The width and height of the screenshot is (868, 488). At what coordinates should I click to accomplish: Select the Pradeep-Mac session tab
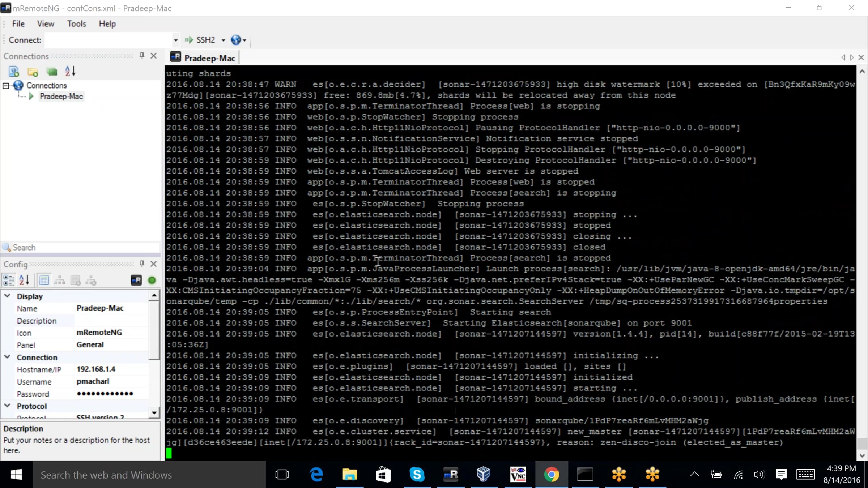[x=204, y=58]
